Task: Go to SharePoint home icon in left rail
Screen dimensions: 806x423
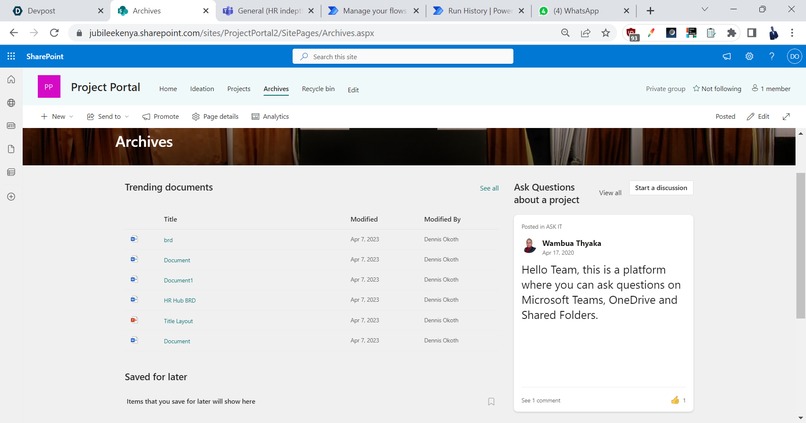Action: pyautogui.click(x=11, y=80)
